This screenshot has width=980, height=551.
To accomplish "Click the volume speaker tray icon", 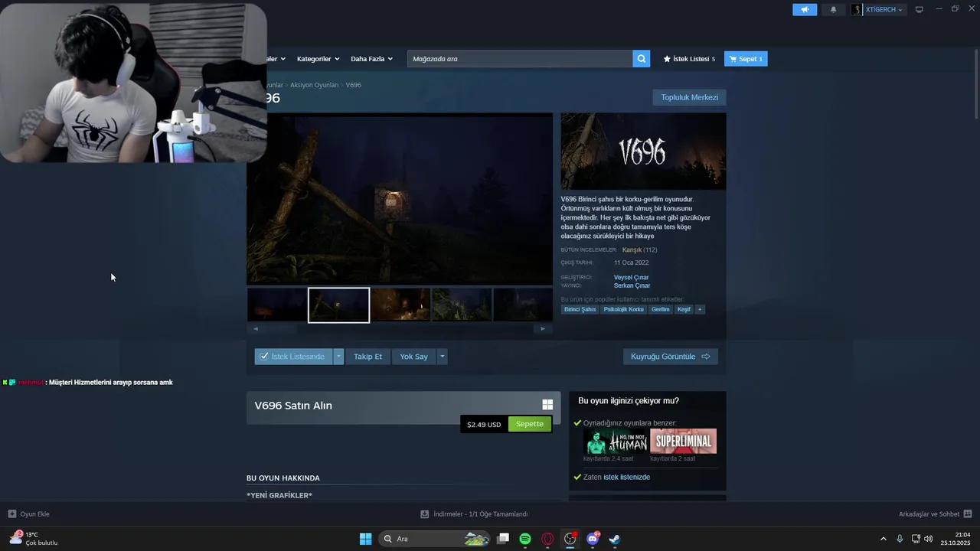I will [929, 539].
